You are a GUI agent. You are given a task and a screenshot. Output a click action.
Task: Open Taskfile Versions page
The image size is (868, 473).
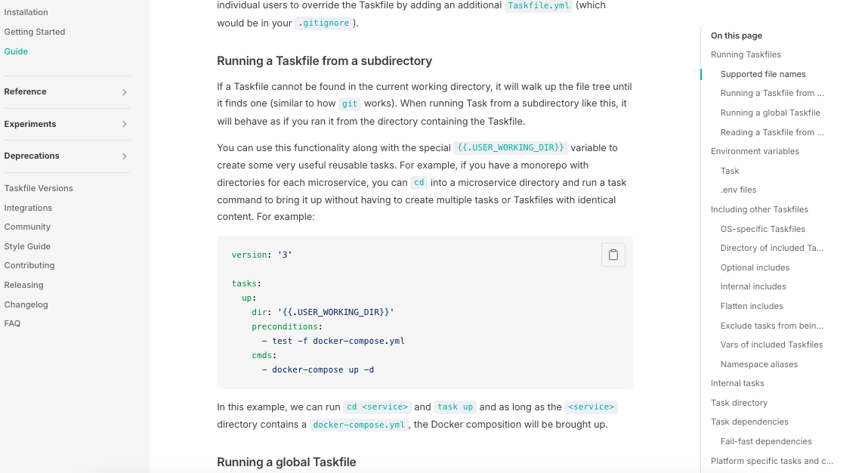pyautogui.click(x=39, y=188)
